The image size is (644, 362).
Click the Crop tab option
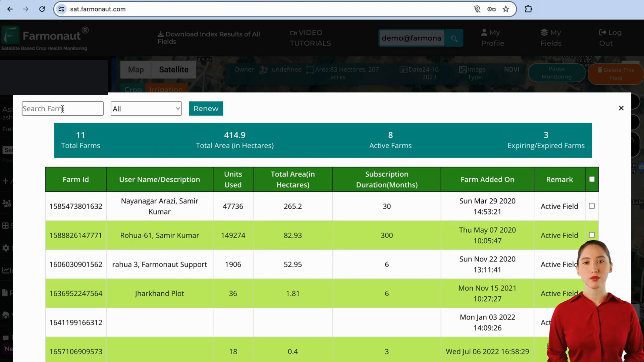[x=133, y=89]
